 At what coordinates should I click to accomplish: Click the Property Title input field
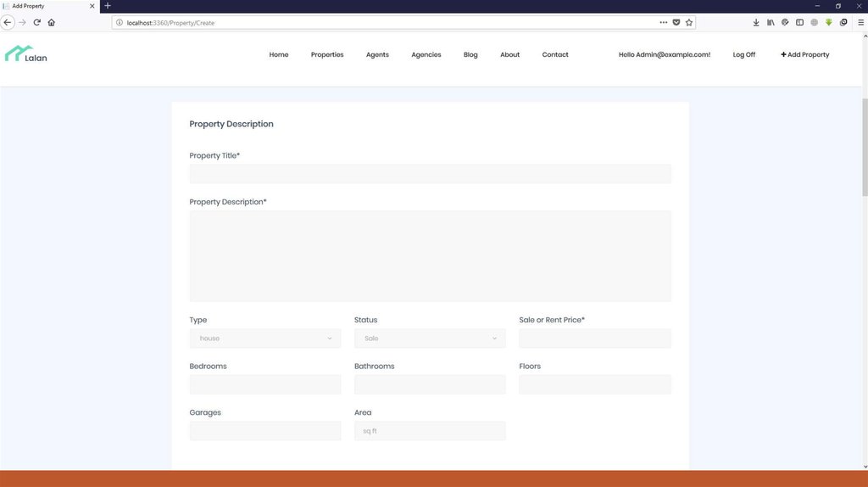pos(430,174)
